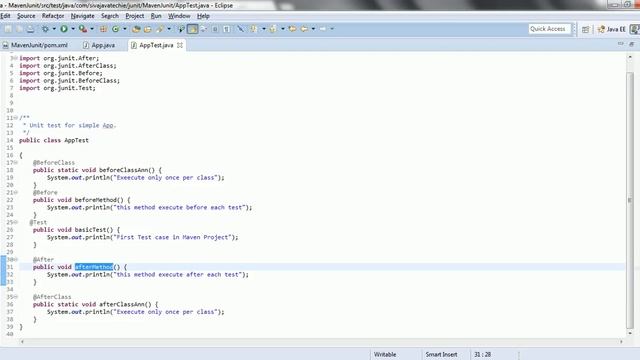The width and height of the screenshot is (640, 360).
Task: Click the Open Task folder icon
Action: [147, 29]
